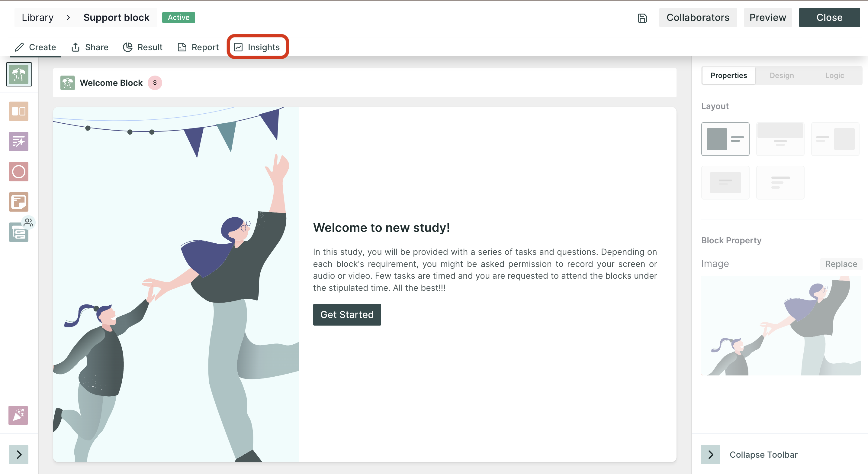This screenshot has width=868, height=474.
Task: Click the Welcome Block header icon
Action: click(67, 83)
